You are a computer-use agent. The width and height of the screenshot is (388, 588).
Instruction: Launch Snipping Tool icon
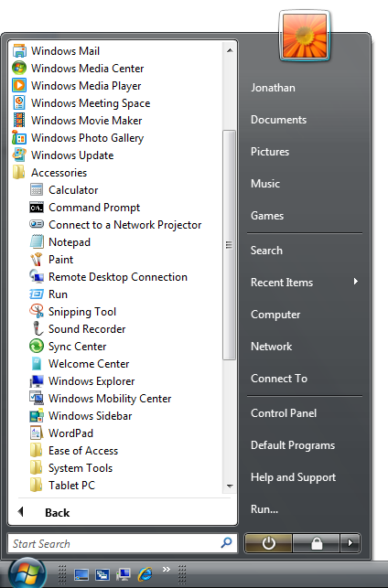click(x=37, y=311)
